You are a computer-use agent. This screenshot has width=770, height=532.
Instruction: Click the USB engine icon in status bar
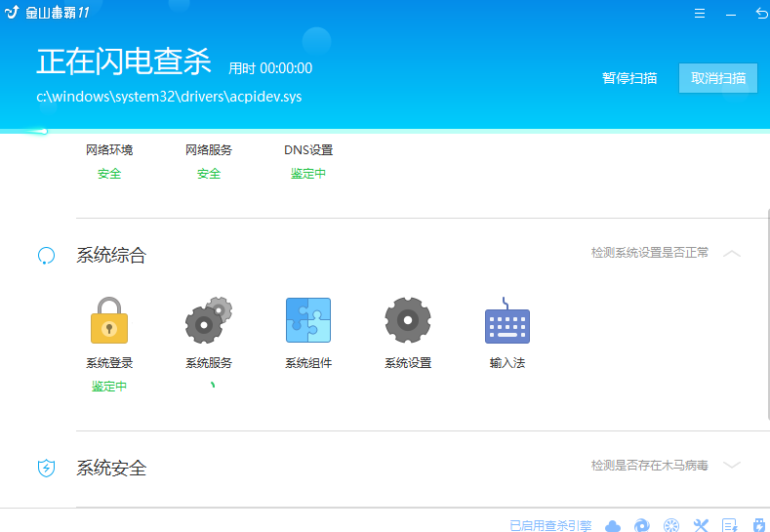[758, 525]
